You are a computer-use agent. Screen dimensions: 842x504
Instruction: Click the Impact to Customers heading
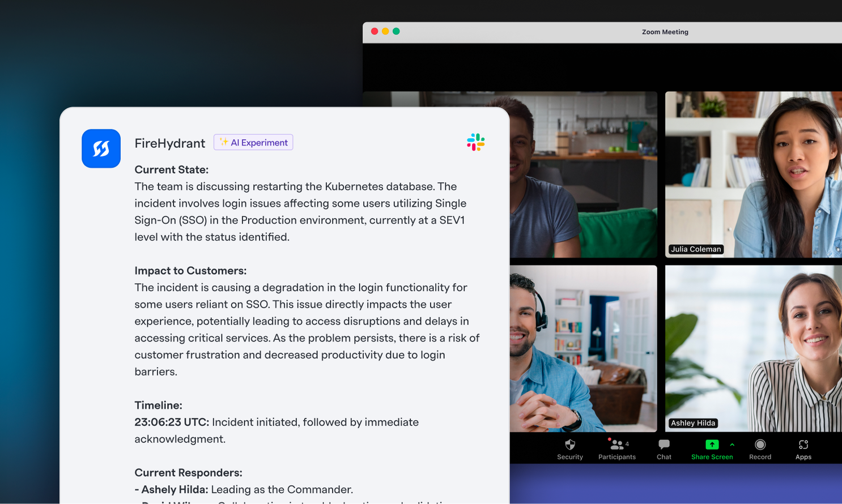tap(190, 271)
